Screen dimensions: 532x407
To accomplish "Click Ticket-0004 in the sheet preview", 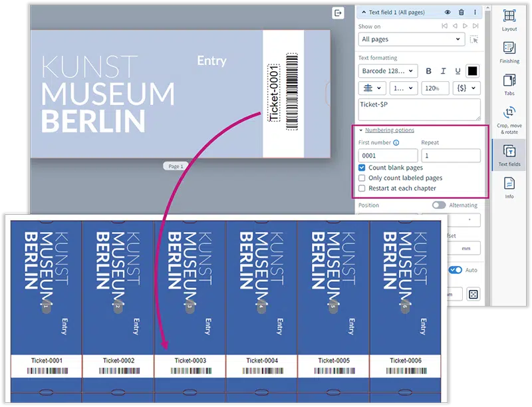I will point(262,360).
